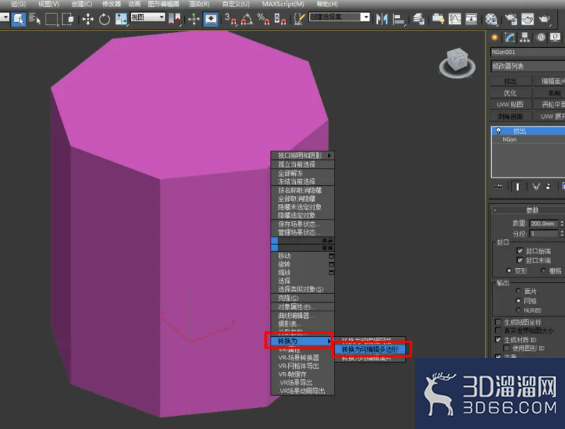Open the settings box next to 移动
565x429 pixels.
[331, 256]
